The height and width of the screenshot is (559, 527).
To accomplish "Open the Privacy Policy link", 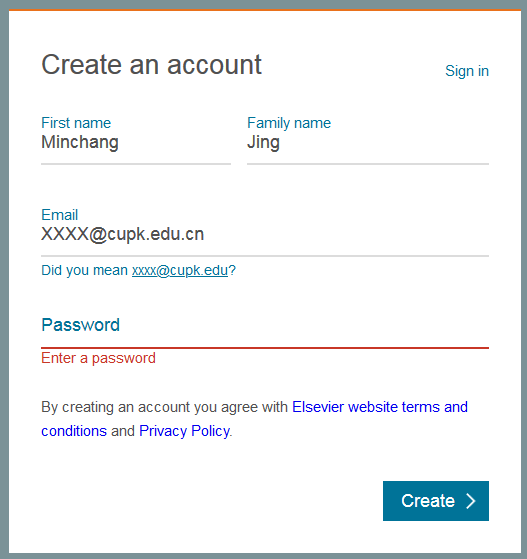I will tap(184, 431).
